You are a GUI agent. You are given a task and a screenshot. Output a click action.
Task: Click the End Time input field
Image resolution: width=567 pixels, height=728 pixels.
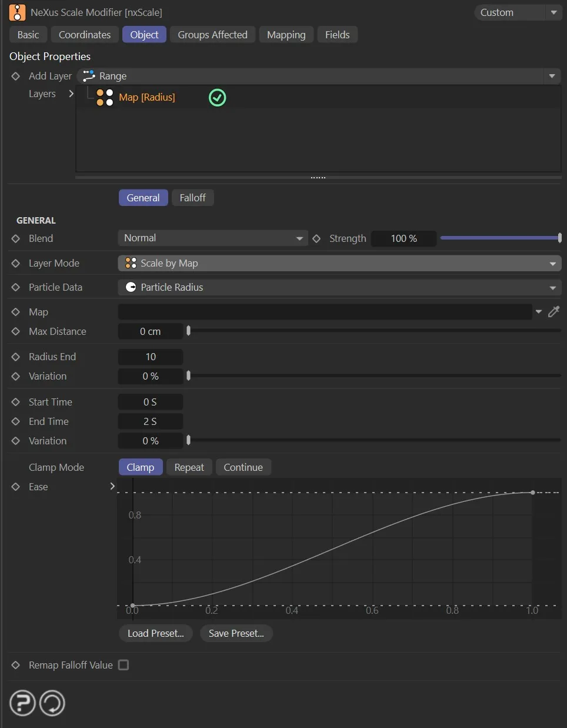pos(151,421)
